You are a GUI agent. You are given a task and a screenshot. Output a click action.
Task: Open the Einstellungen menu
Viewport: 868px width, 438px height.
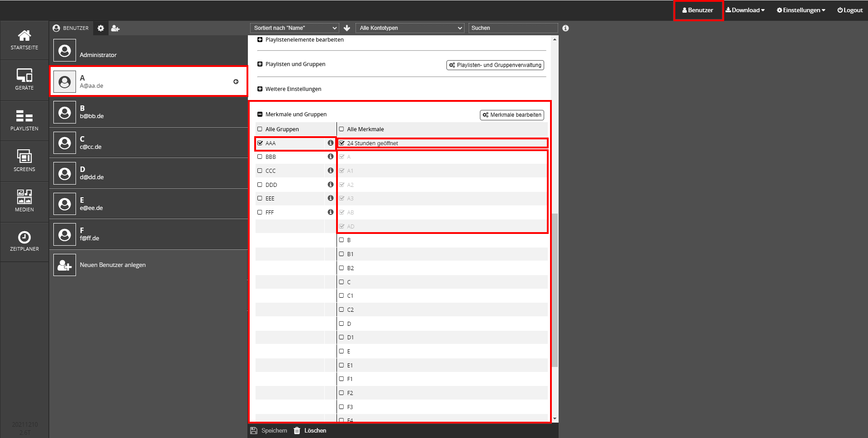[x=801, y=10]
